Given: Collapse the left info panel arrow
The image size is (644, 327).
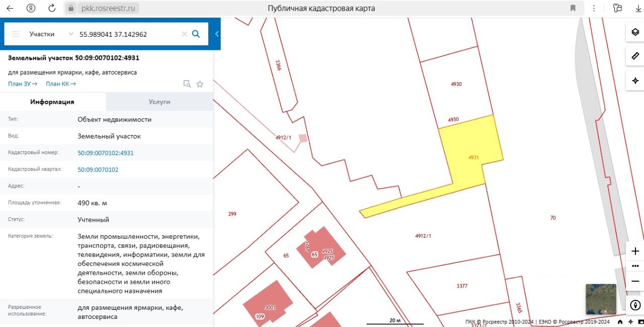Looking at the screenshot, I should pos(217,34).
